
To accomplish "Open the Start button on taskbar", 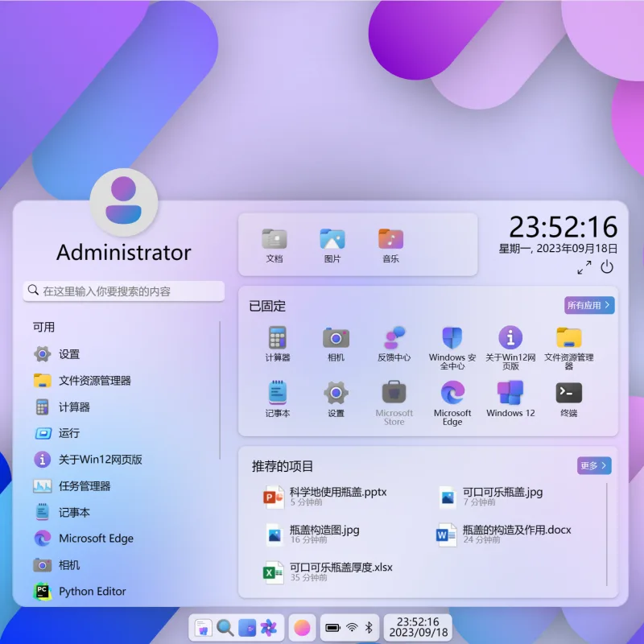I will click(x=203, y=628).
